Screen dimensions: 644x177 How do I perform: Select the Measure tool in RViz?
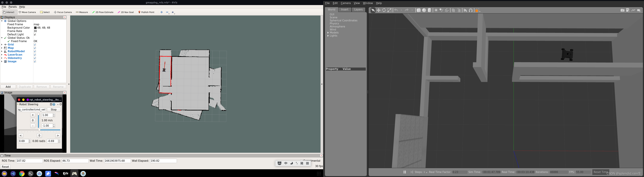click(x=82, y=12)
